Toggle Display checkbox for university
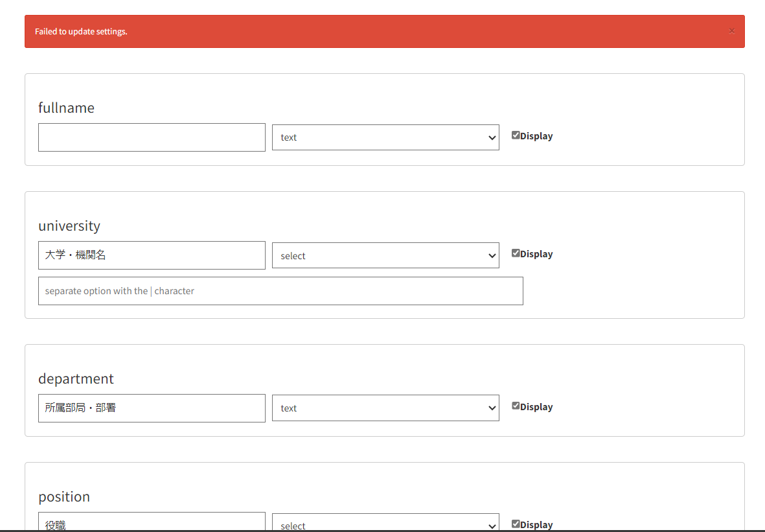Image resolution: width=765 pixels, height=532 pixels. (x=516, y=253)
